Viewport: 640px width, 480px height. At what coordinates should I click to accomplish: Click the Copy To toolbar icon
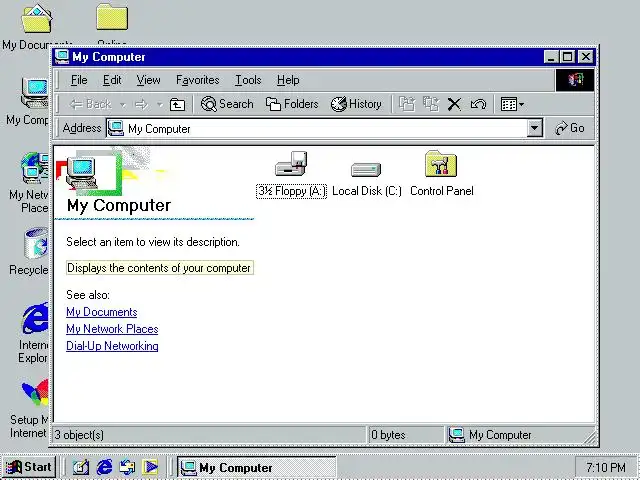coord(431,104)
